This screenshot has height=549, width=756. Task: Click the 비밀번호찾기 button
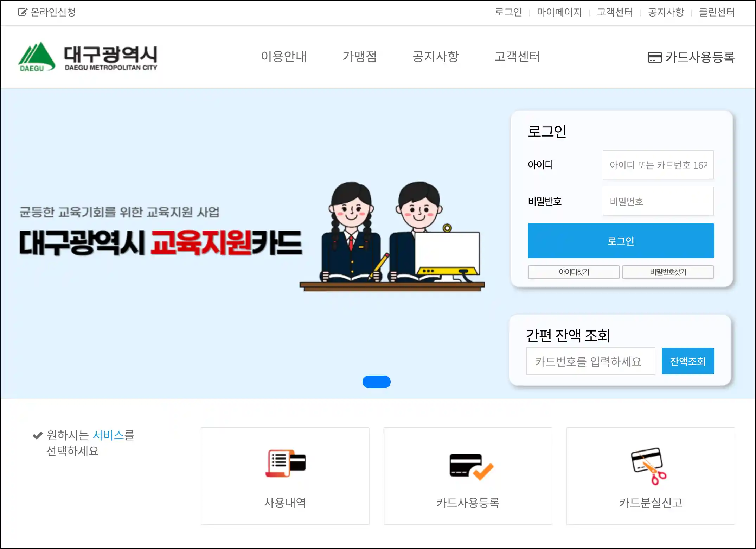coord(668,272)
